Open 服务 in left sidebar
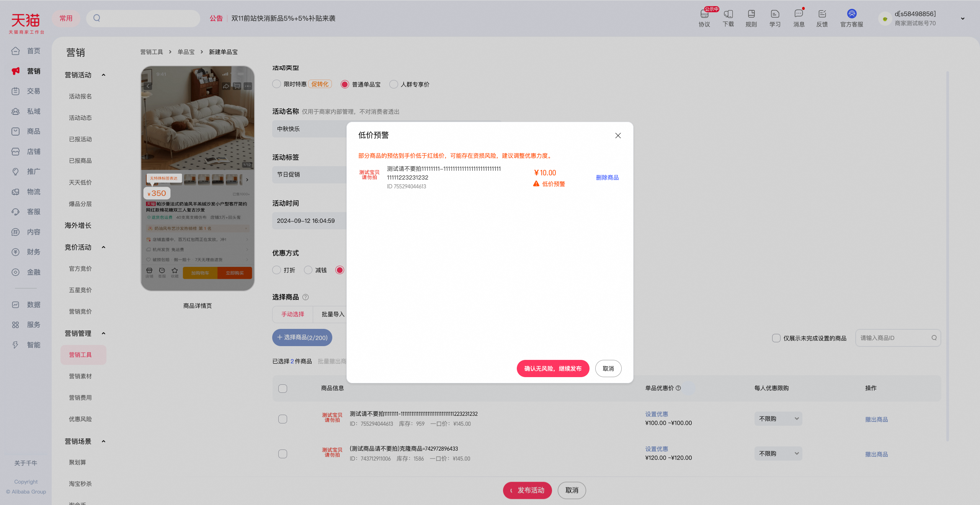 26,325
